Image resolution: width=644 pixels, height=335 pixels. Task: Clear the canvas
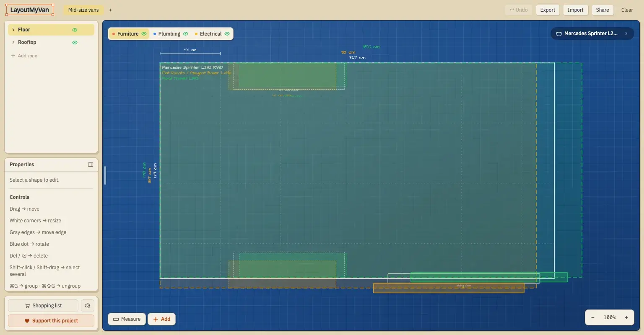tap(627, 10)
